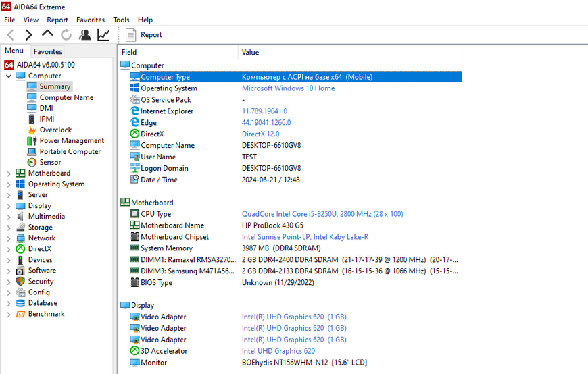The width and height of the screenshot is (588, 374).
Task: Open the Favorites menu
Action: coord(91,20)
